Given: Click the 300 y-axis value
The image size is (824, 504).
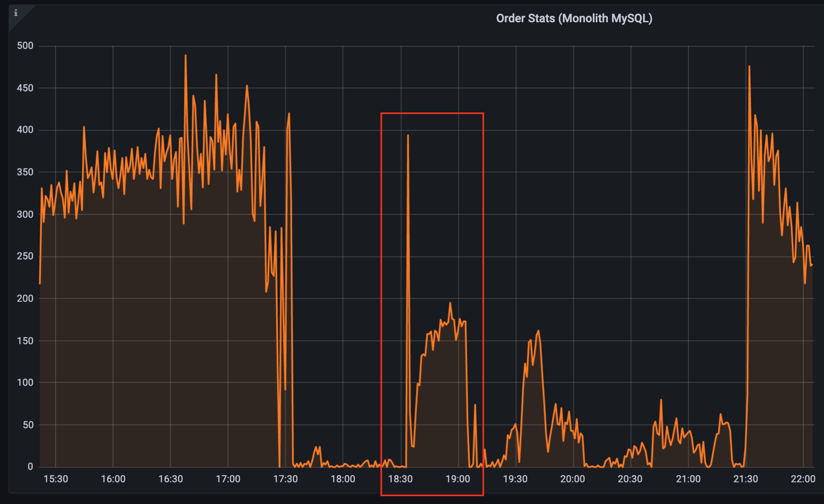Looking at the screenshot, I should pyautogui.click(x=25, y=214).
